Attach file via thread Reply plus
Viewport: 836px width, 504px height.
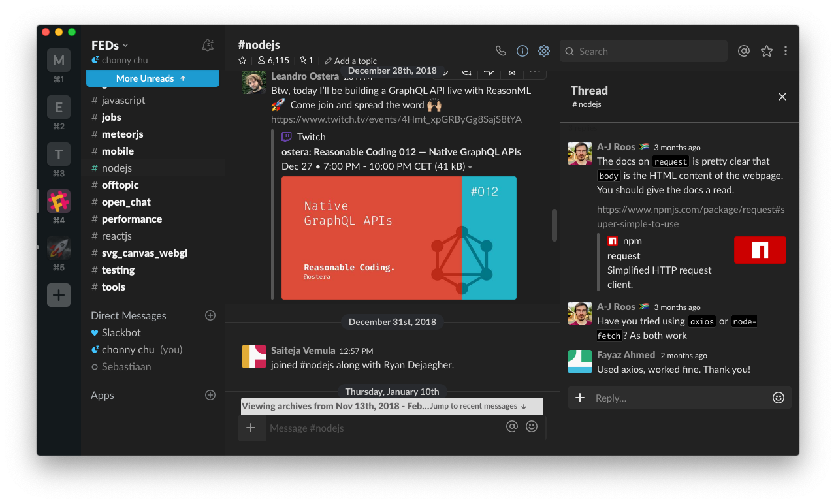pyautogui.click(x=580, y=398)
